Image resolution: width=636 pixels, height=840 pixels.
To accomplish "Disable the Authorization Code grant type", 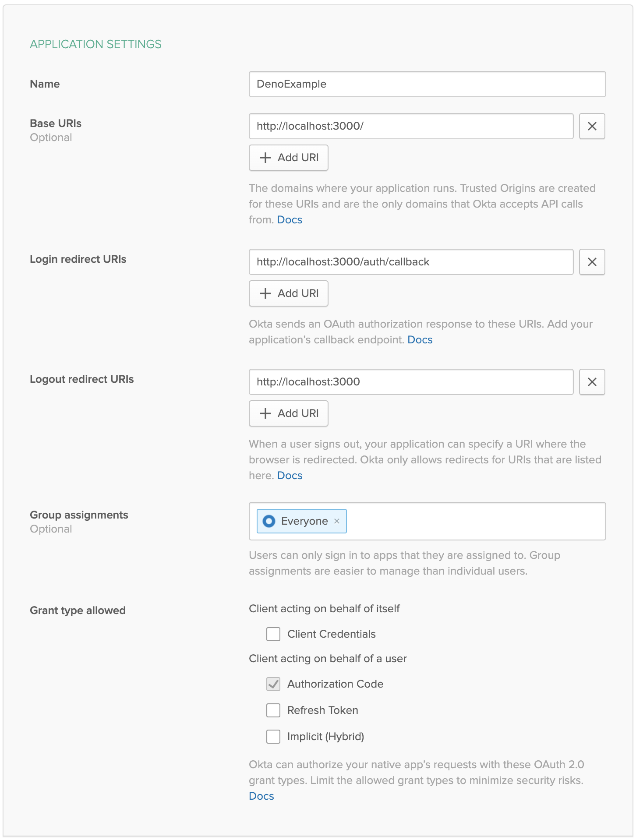I will click(x=273, y=684).
